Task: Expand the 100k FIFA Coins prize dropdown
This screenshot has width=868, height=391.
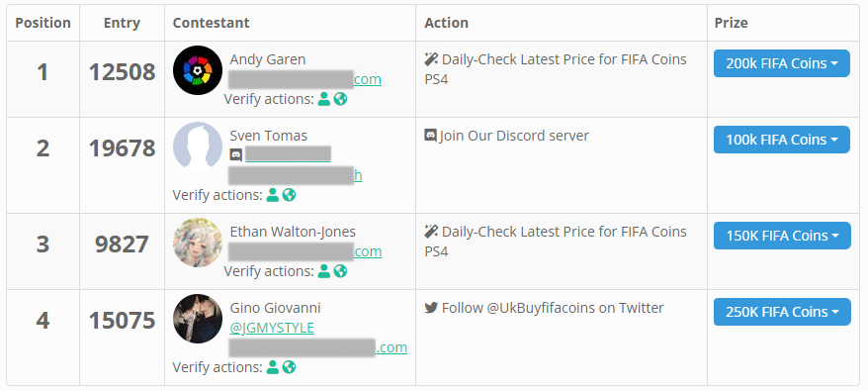Action: click(x=782, y=140)
